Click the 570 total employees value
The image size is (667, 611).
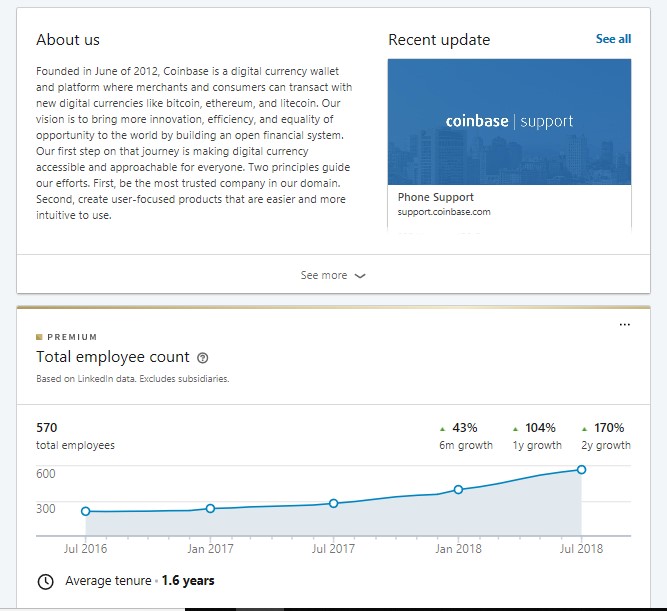point(46,428)
